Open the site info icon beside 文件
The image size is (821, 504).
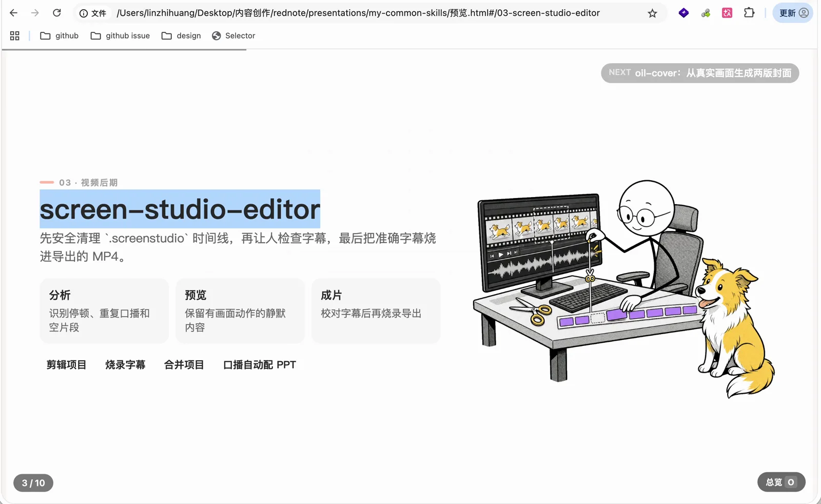click(x=84, y=13)
